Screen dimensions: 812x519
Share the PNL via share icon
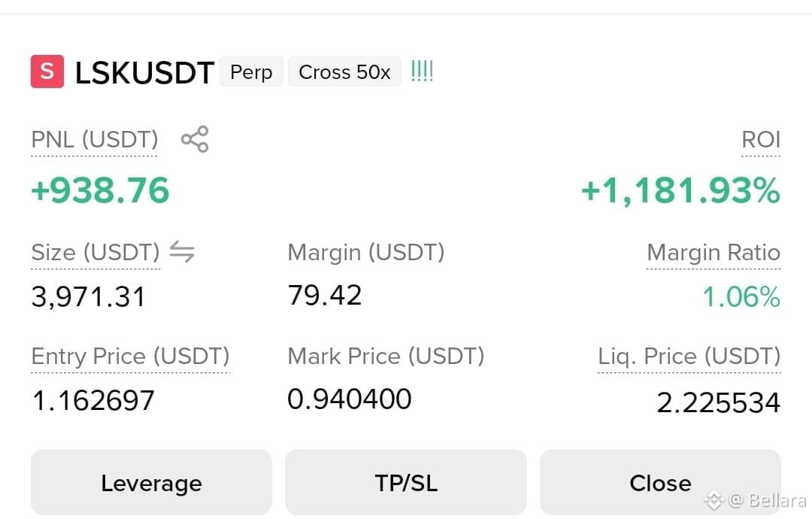click(x=195, y=139)
